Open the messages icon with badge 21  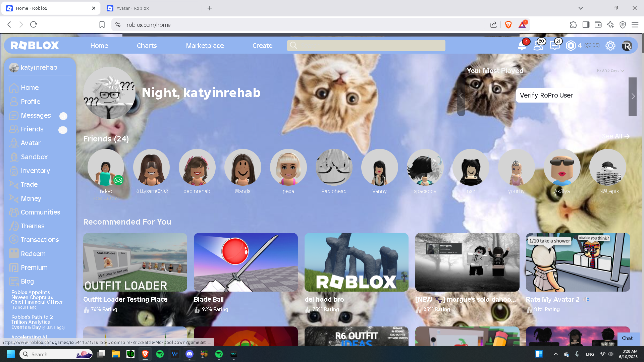point(554,46)
